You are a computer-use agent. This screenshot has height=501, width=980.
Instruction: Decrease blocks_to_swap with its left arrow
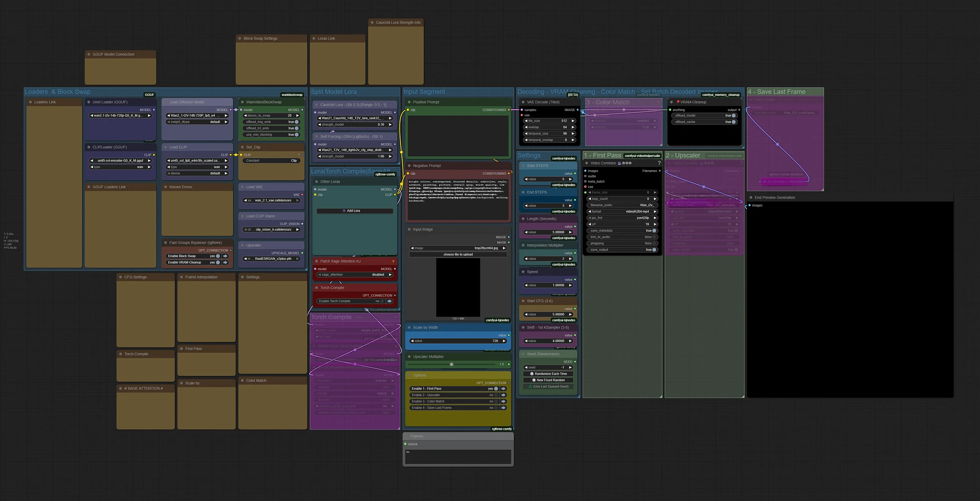(x=245, y=115)
